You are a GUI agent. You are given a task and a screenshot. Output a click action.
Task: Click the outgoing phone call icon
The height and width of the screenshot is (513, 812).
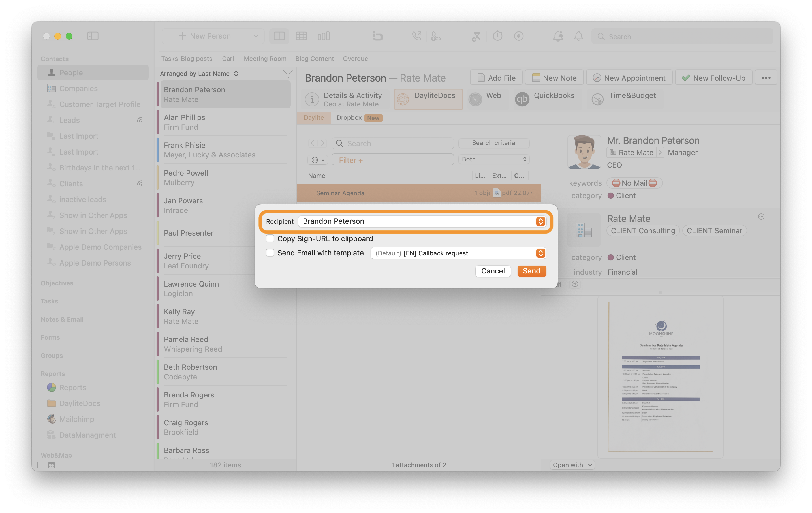tap(417, 36)
